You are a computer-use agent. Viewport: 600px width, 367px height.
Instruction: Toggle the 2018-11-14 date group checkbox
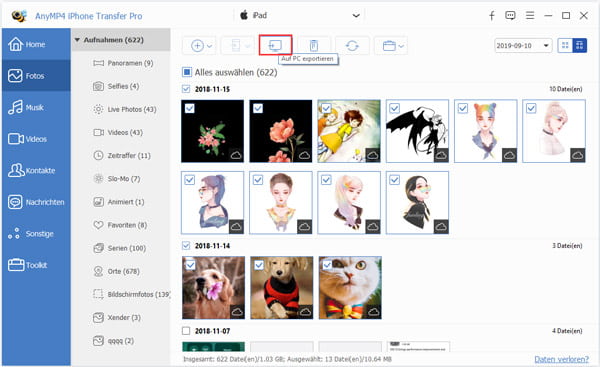pyautogui.click(x=186, y=245)
